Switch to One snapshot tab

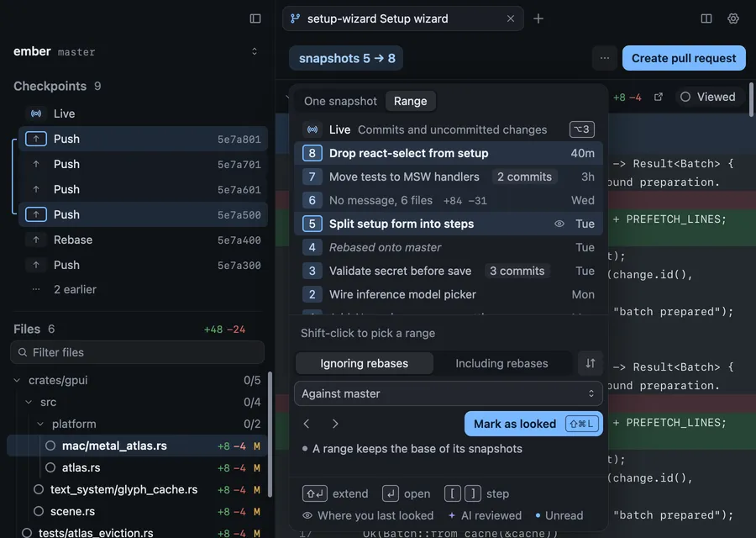click(340, 102)
